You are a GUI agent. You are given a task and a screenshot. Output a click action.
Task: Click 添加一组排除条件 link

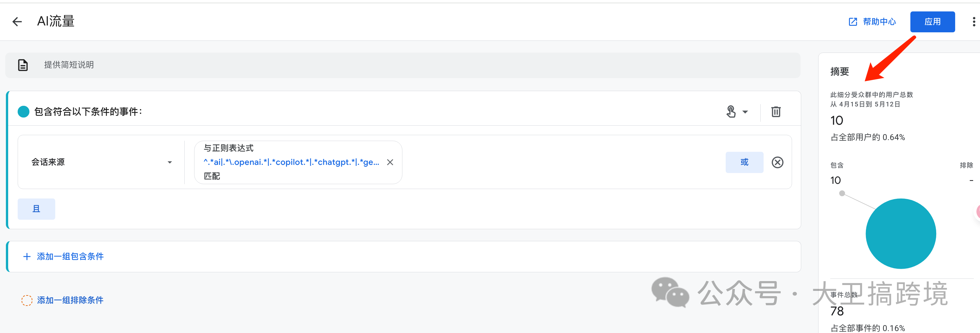point(70,300)
